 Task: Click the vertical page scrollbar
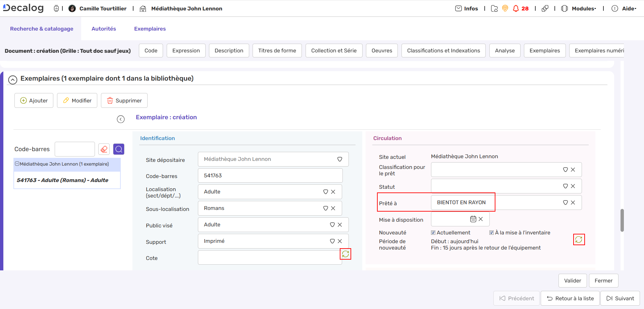click(622, 220)
